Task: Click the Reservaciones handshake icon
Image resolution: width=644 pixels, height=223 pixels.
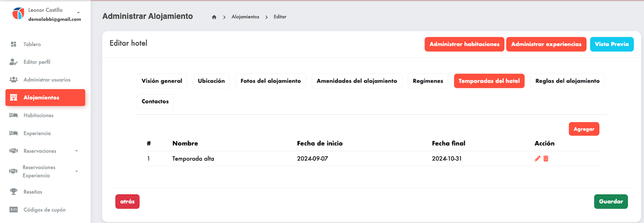Action: point(13,150)
